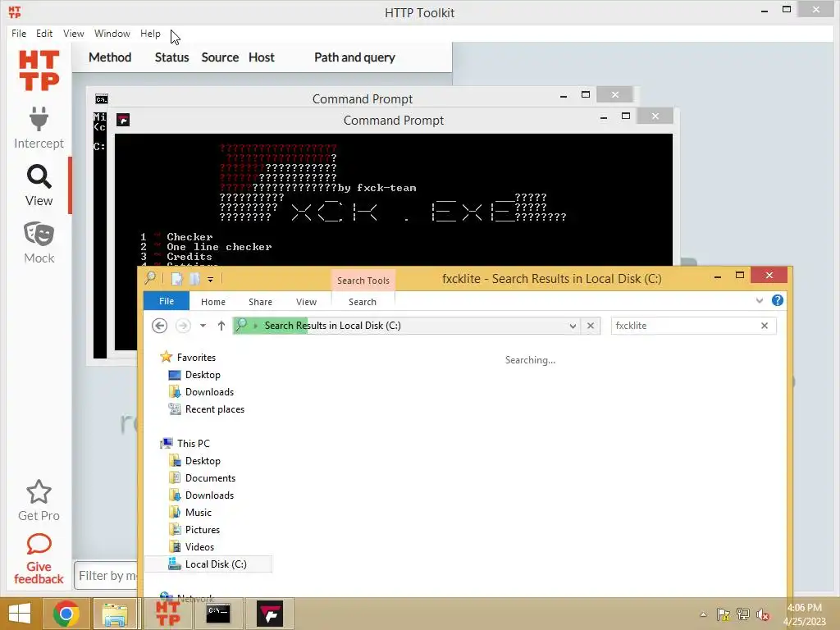The height and width of the screenshot is (630, 840).
Task: Click the Properties quick access icon
Action: [176, 279]
